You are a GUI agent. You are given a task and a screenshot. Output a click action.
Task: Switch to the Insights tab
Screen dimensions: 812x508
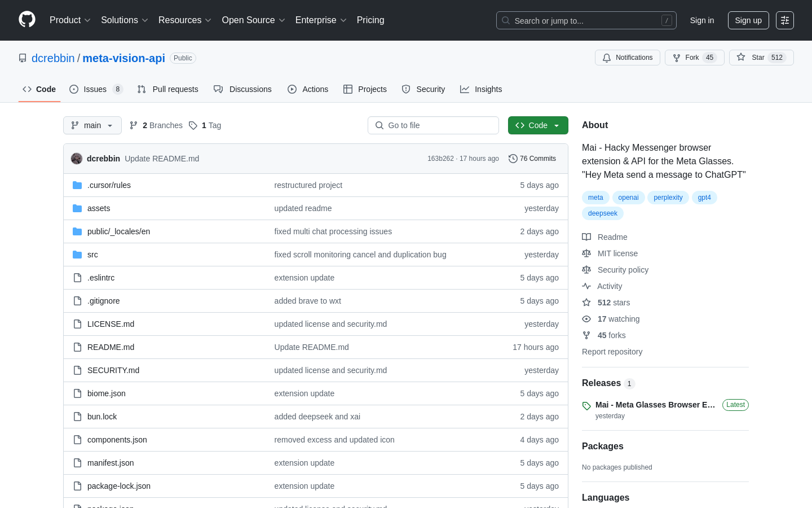(481, 89)
